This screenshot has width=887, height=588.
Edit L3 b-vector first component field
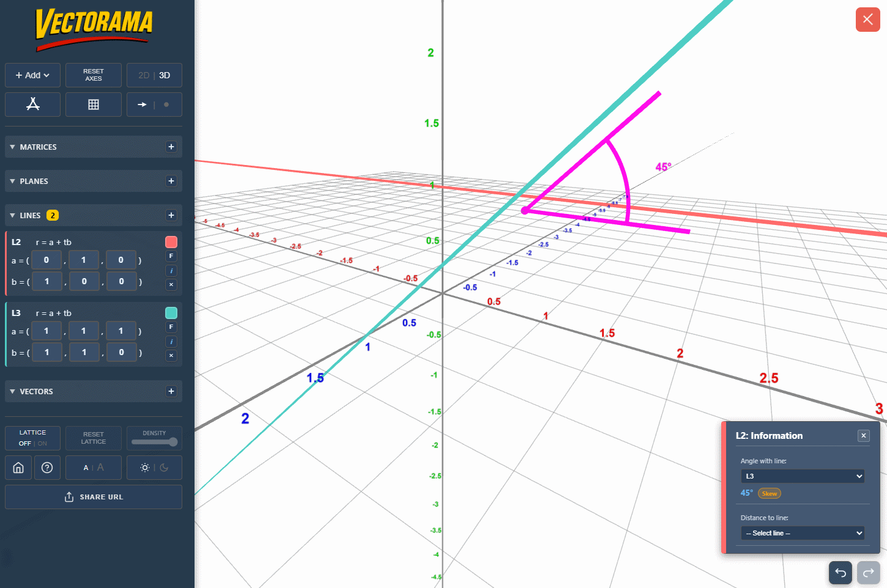[x=46, y=352]
